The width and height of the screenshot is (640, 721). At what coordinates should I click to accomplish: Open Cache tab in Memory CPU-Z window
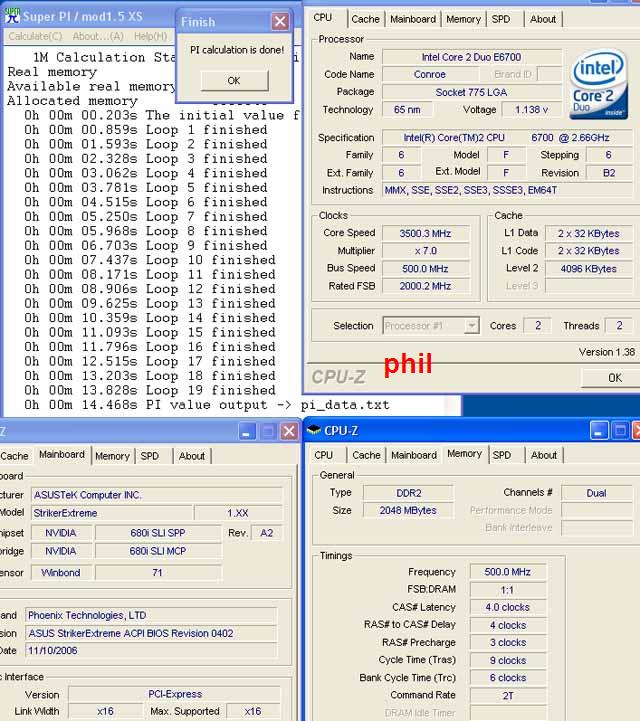click(x=366, y=455)
